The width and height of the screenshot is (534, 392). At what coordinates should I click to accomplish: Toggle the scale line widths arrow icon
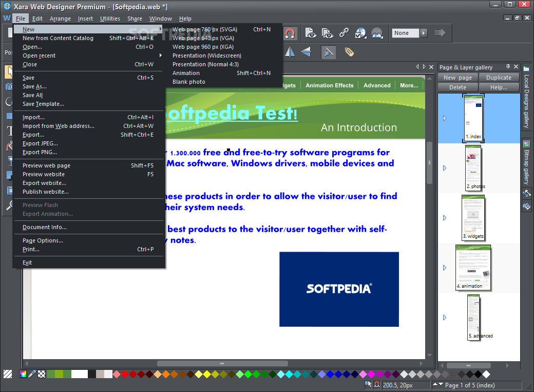click(x=328, y=52)
